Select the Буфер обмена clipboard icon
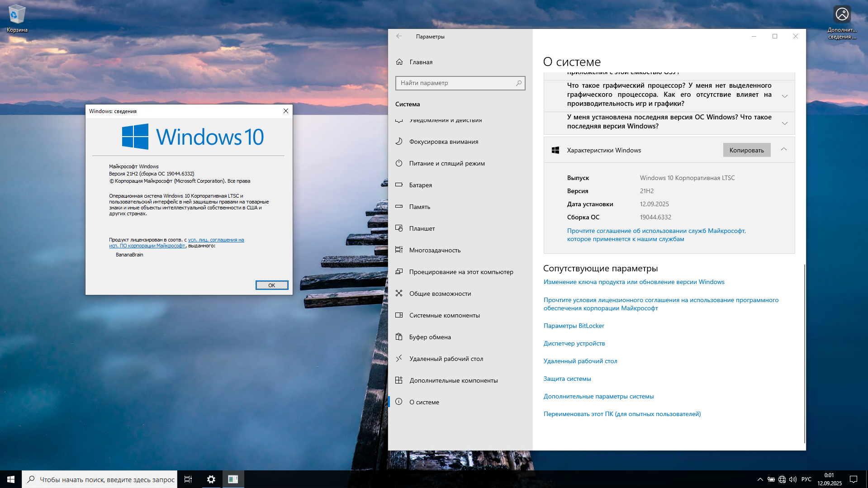 (399, 337)
